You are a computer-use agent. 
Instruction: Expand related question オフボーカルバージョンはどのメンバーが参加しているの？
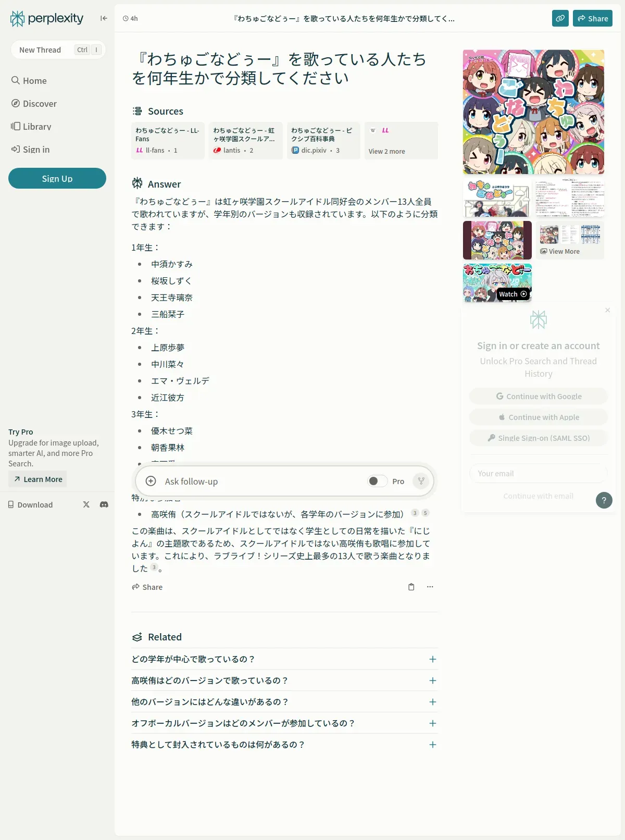284,723
